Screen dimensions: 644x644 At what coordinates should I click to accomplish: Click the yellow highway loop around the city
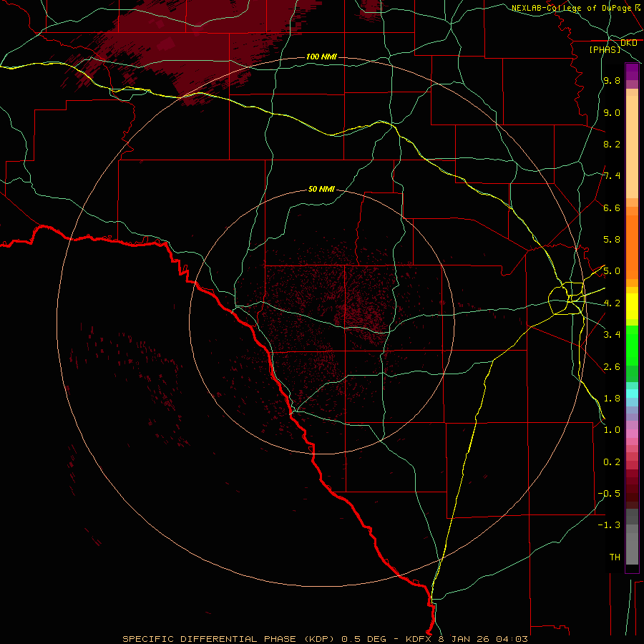pyautogui.click(x=567, y=298)
